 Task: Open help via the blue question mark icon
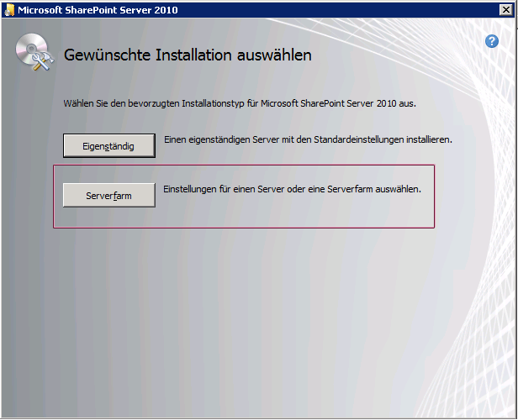click(x=492, y=41)
